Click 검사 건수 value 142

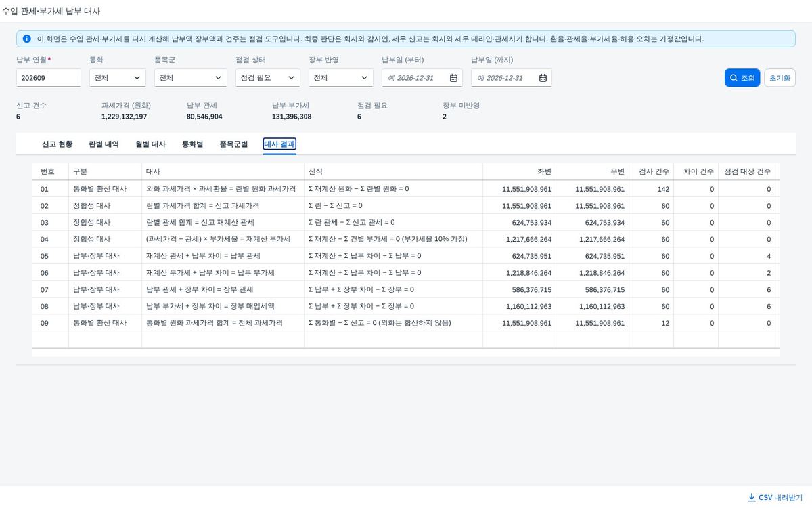pyautogui.click(x=663, y=189)
